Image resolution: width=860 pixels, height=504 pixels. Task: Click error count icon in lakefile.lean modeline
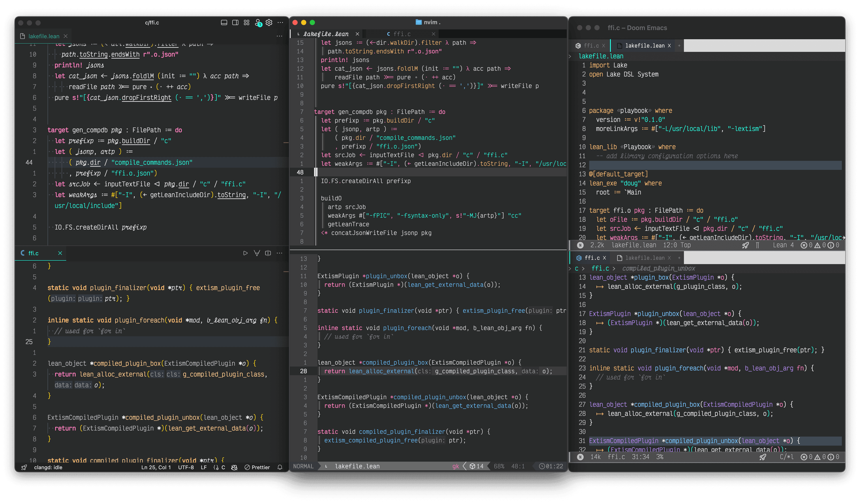tap(804, 245)
